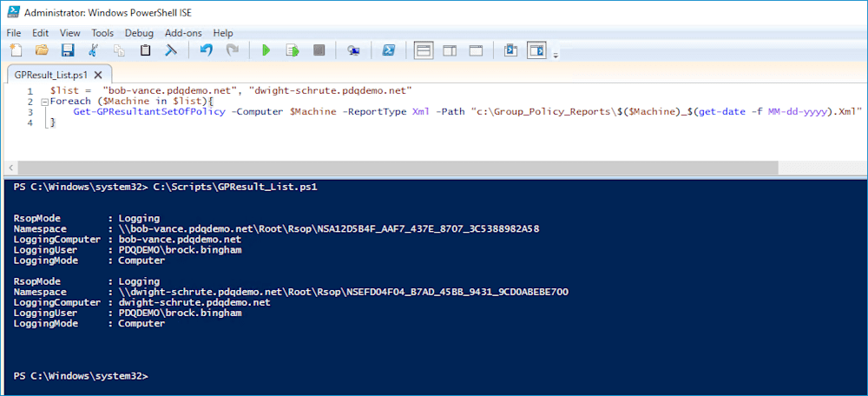Click LoggingComputer value bob-vance.pdqdemo.net in console

[180, 240]
